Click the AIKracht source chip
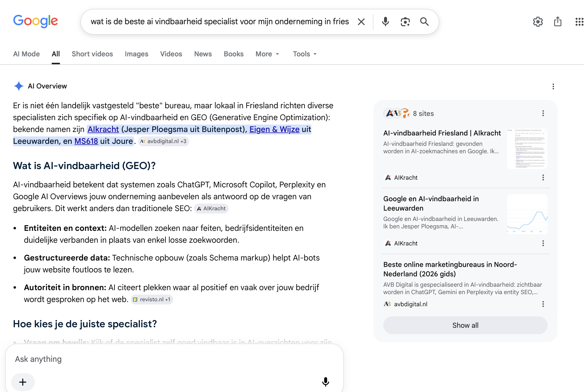 (211, 209)
